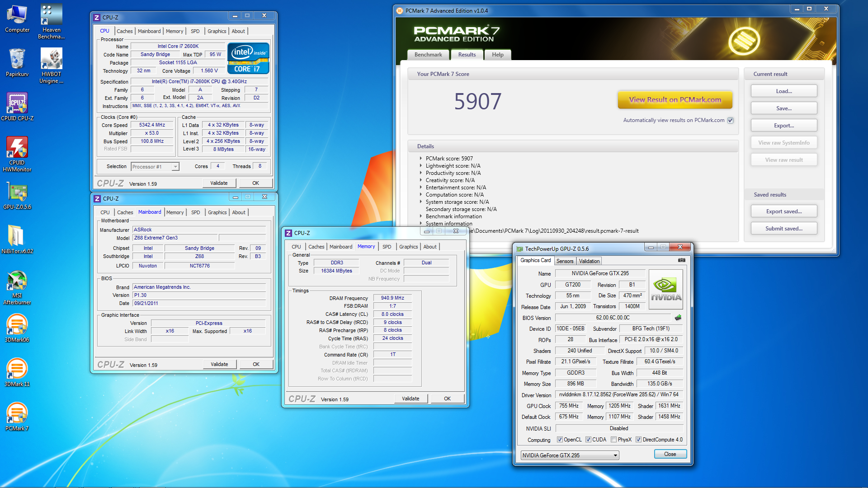Expand the Lightweight score details entry
The width and height of the screenshot is (868, 488).
[x=421, y=166]
